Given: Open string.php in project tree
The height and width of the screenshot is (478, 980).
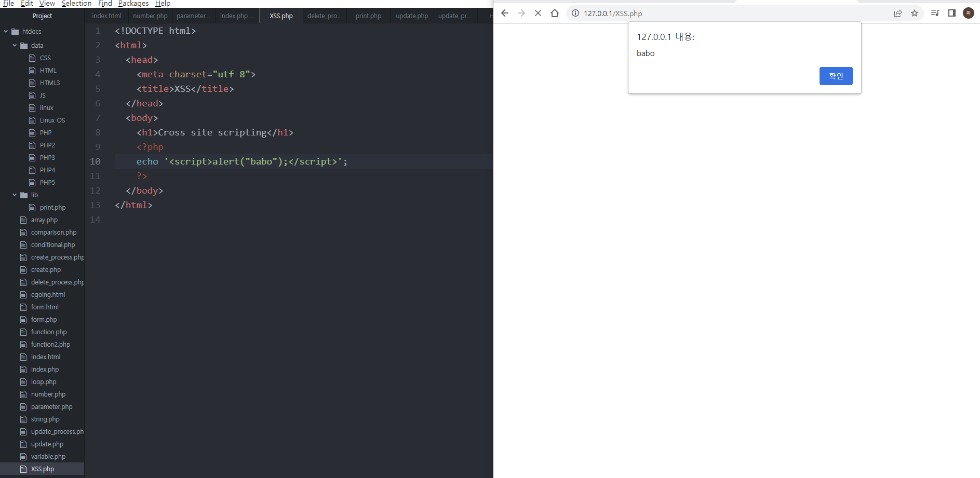Looking at the screenshot, I should 45,419.
